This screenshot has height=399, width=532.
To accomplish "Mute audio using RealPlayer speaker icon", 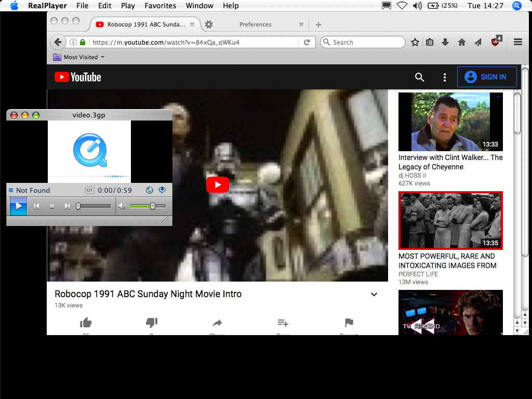I will coord(122,206).
